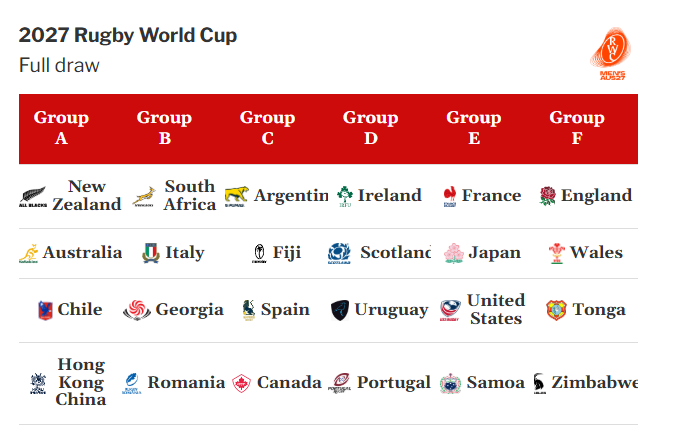Click the Japan cherry blossom logo
This screenshot has width=688, height=433.
(454, 253)
